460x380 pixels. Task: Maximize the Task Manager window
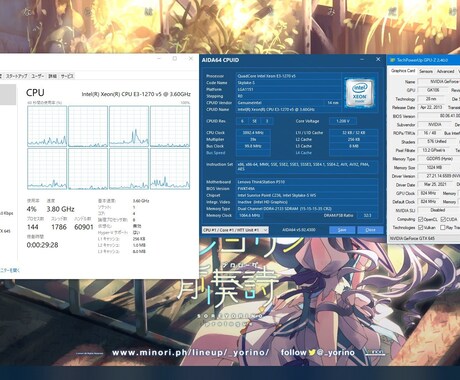pyautogui.click(x=175, y=59)
